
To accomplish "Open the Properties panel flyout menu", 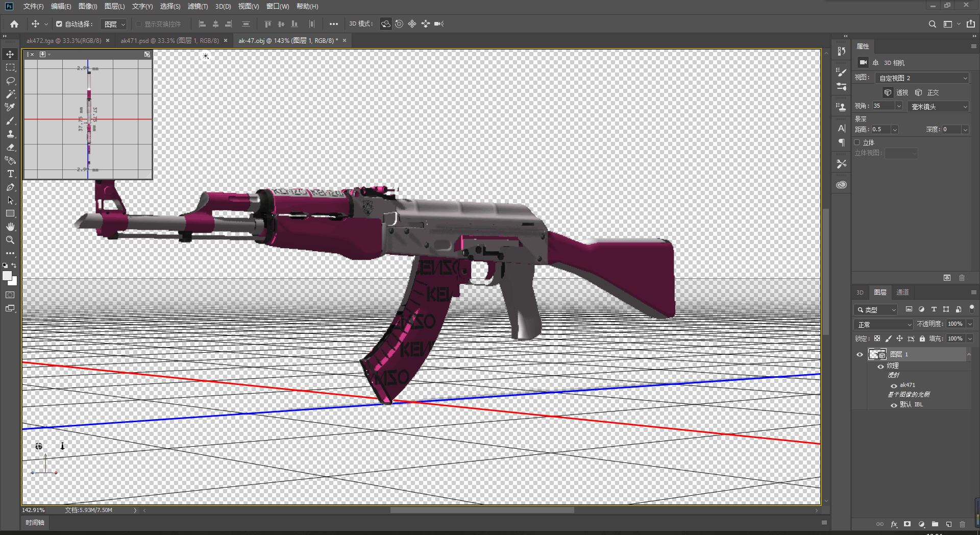I will pos(973,46).
